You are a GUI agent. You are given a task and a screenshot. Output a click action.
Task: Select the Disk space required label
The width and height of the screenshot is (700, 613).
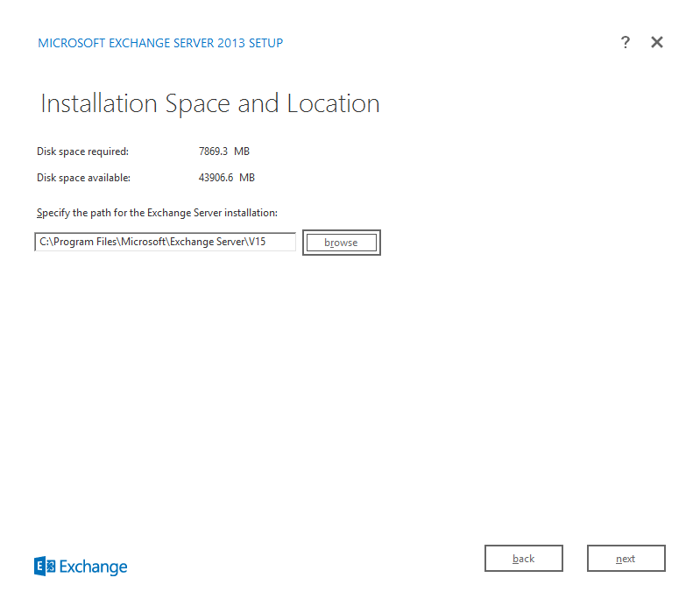coord(82,151)
